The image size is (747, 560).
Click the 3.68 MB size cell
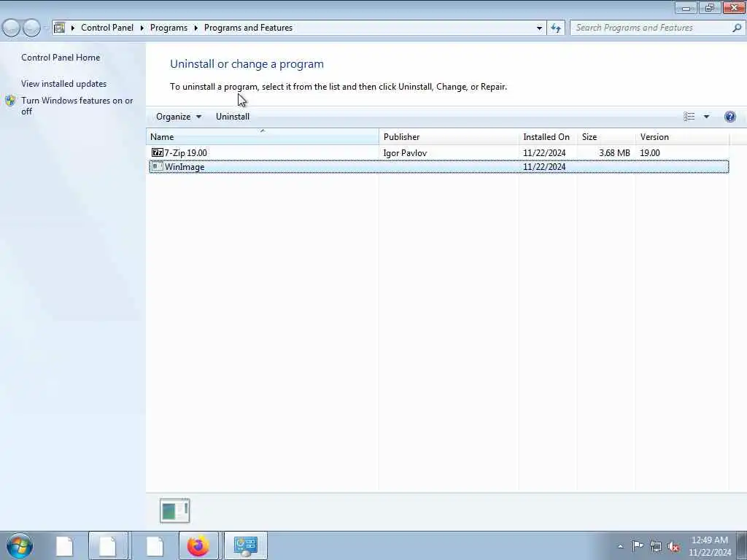[614, 153]
